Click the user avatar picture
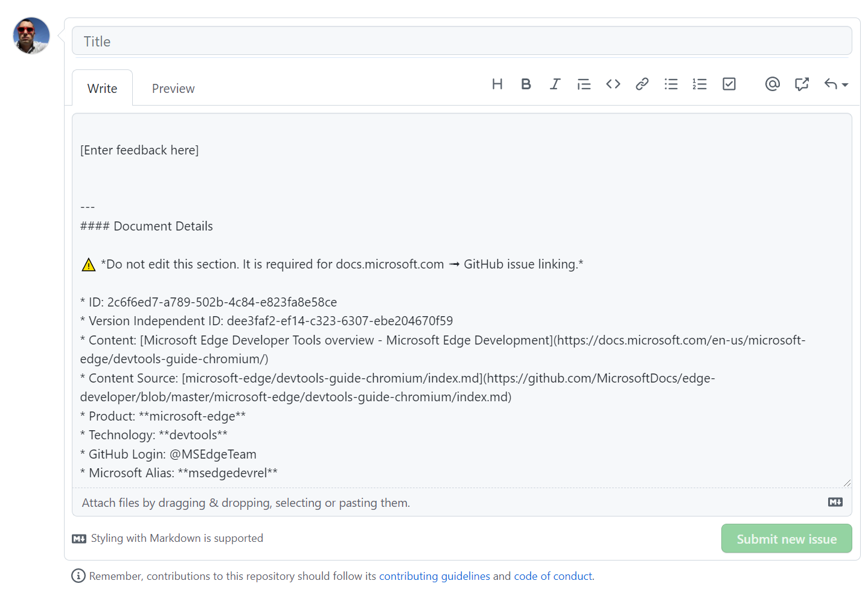The height and width of the screenshot is (607, 868). 31,36
